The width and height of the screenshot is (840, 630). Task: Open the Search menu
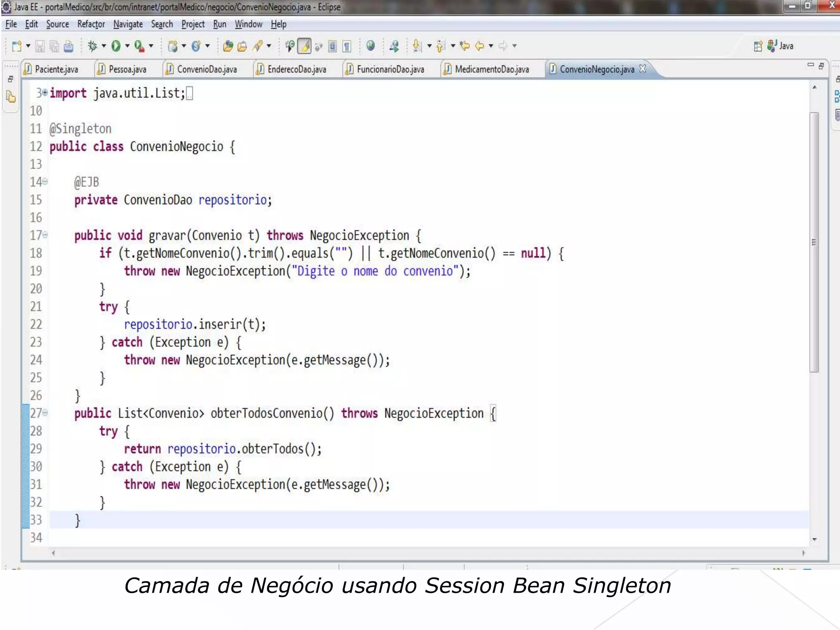(162, 24)
